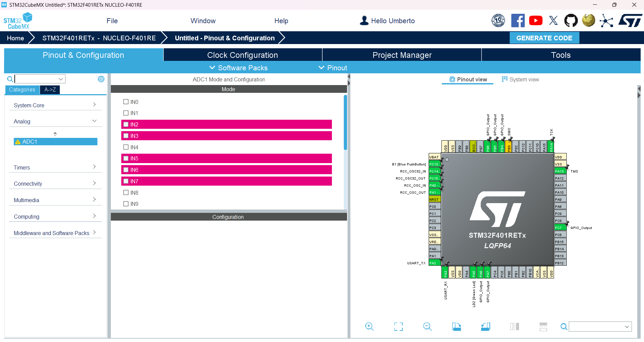Viewport: 644px width, 342px height.
Task: Click the ADC1 warning icon
Action: [18, 142]
